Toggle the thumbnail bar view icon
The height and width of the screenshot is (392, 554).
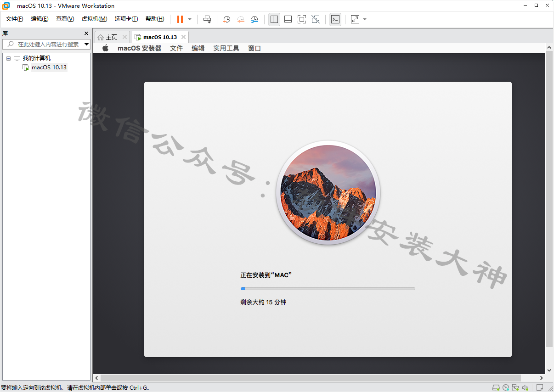click(288, 19)
